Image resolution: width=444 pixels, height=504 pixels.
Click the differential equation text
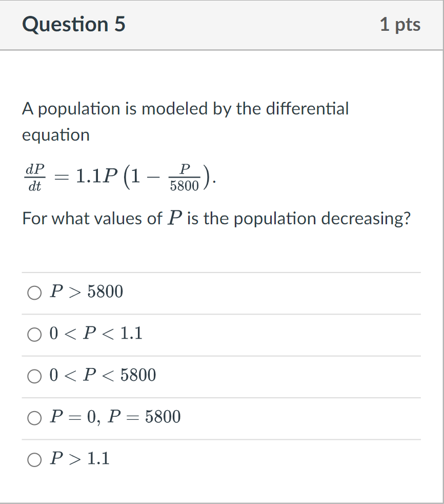(118, 177)
